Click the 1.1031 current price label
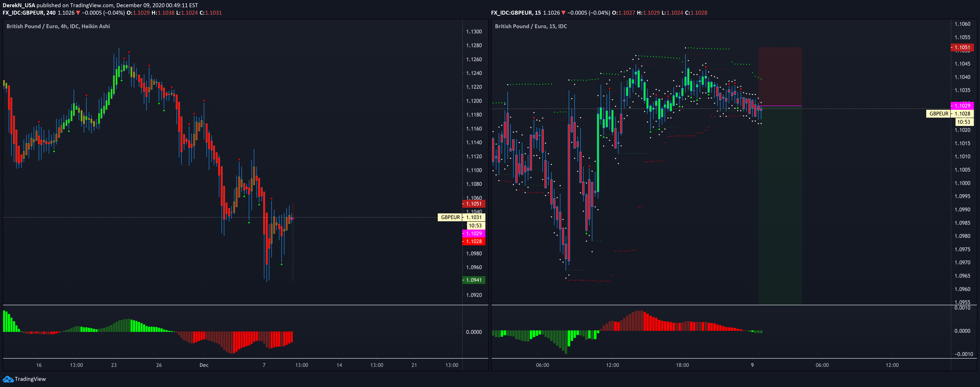The height and width of the screenshot is (387, 980). click(474, 217)
